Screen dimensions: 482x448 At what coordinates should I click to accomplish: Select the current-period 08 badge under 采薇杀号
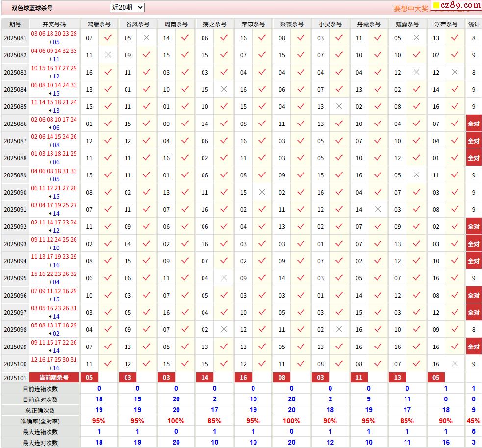(x=282, y=377)
